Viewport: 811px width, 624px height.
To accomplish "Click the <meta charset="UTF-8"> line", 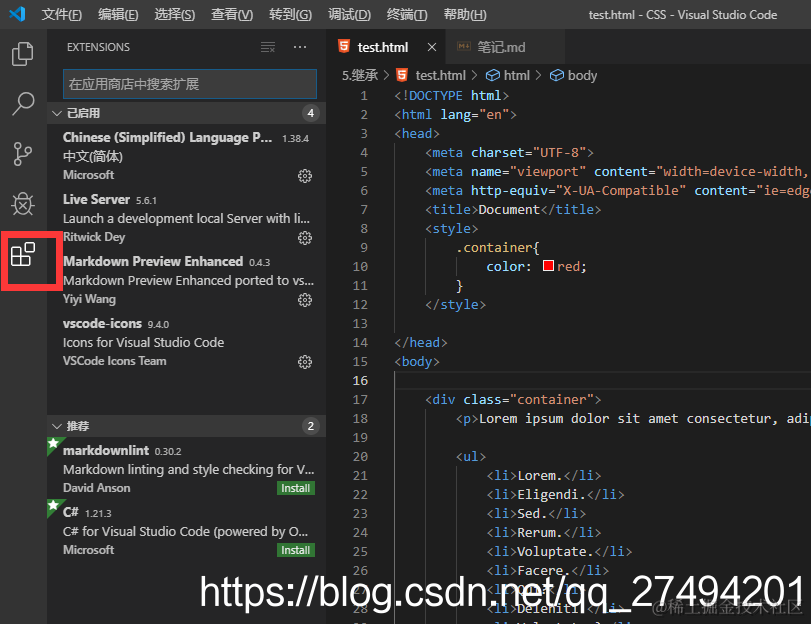I will (509, 153).
